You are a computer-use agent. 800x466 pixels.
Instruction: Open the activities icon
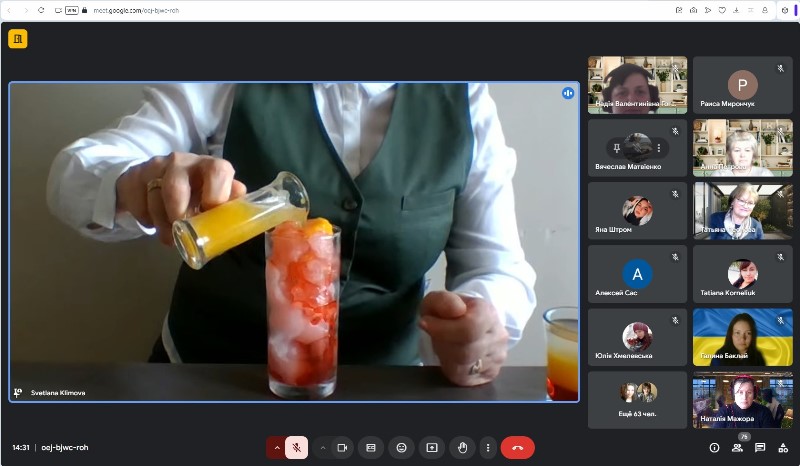pos(783,448)
